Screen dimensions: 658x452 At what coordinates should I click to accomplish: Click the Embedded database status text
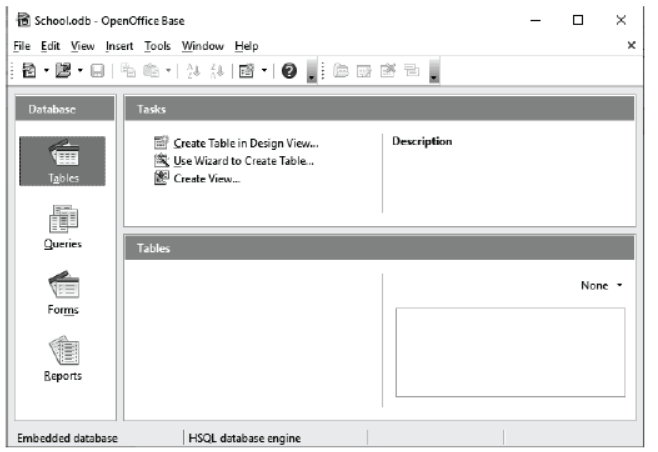67,438
